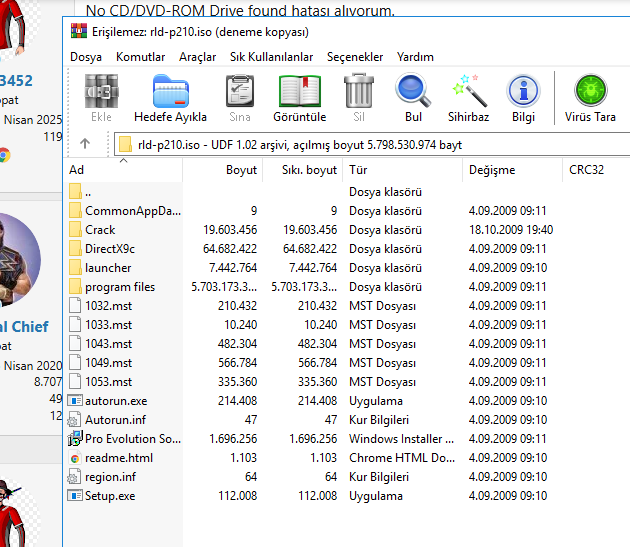
Task: Open the Araçlar menu
Action: [x=198, y=57]
